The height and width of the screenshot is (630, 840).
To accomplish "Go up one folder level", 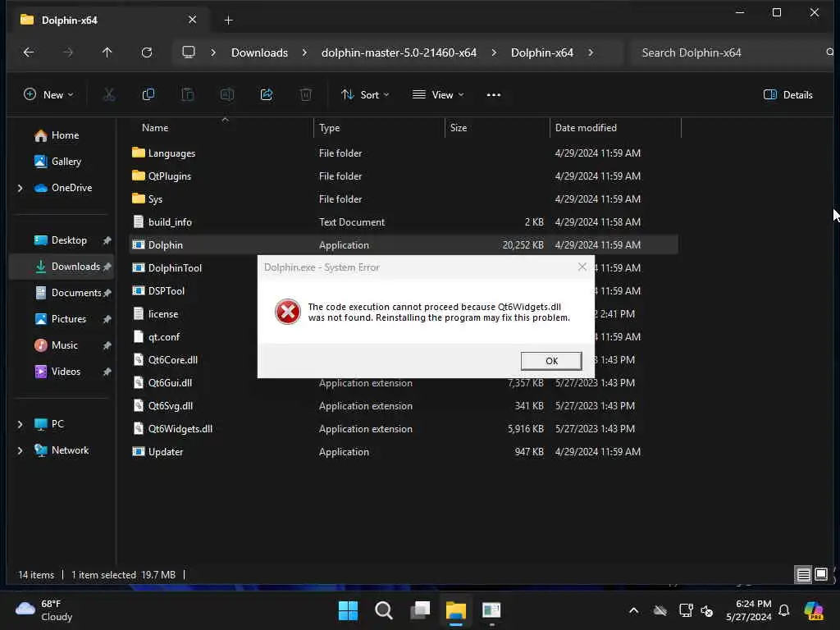I will point(107,52).
